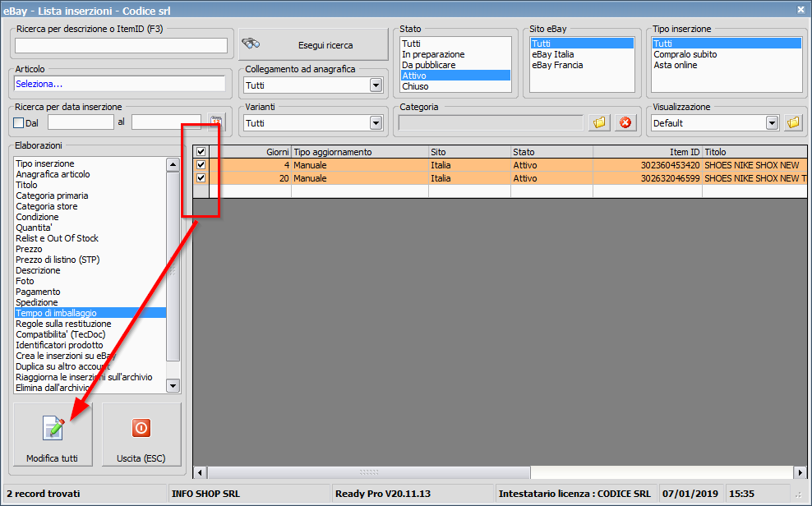The image size is (812, 506).
Task: Select Tutti in the Stato list
Action: [455, 44]
